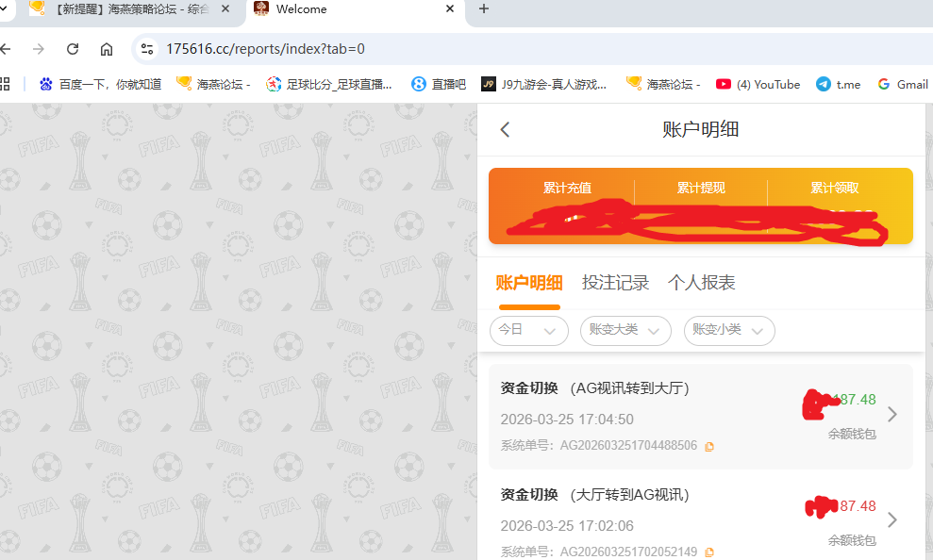The height and width of the screenshot is (560, 933).
Task: Open the 今日 date filter dropdown
Action: point(528,331)
